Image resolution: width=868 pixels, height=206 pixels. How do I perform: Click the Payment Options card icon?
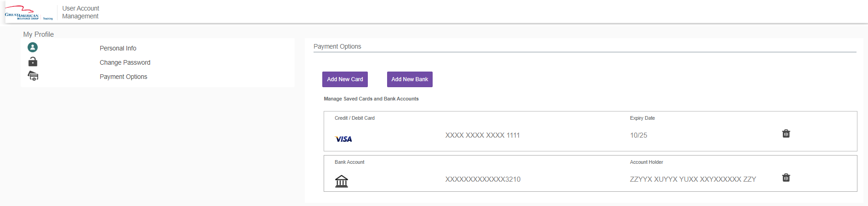[33, 76]
